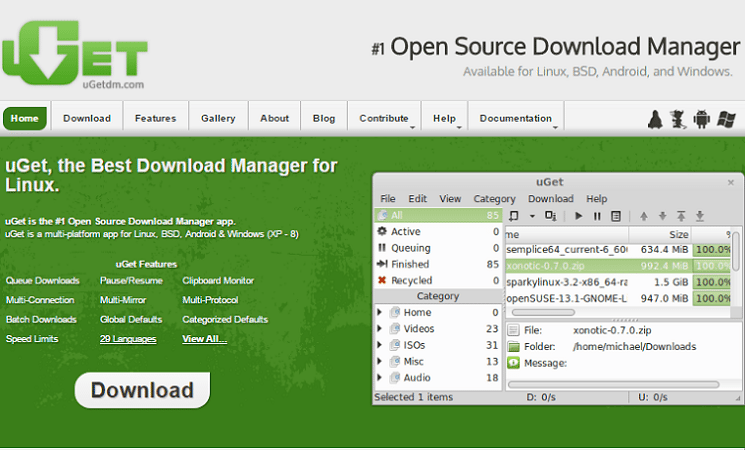745x450 pixels.
Task: Click the Clipboard Monitor feature link
Action: [x=218, y=280]
